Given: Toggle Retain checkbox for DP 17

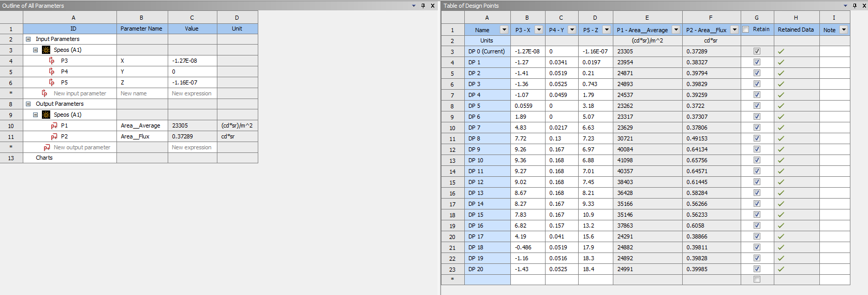Looking at the screenshot, I should 757,236.
